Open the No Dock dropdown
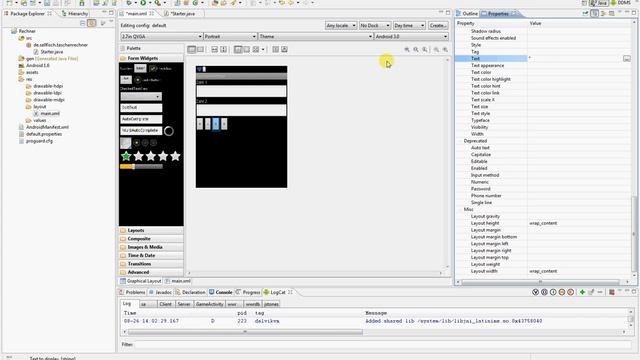This screenshot has width=640, height=360. (x=375, y=25)
